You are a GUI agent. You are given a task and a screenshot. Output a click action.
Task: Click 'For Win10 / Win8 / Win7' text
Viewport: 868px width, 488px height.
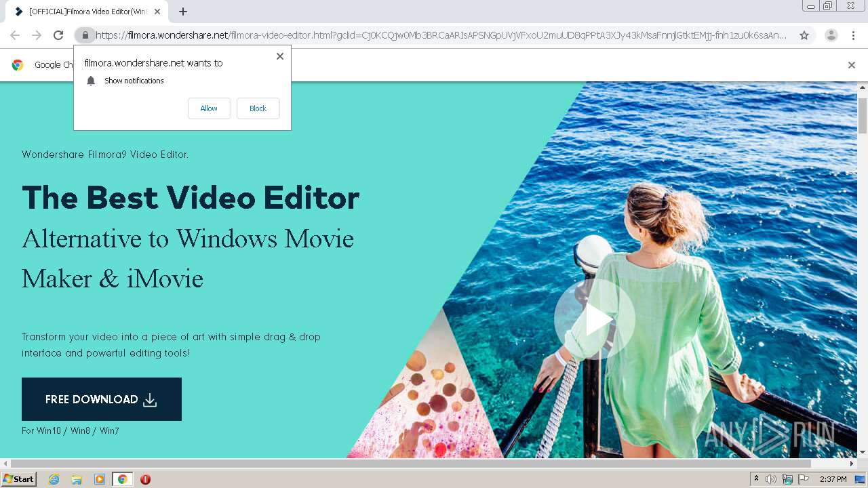coord(71,430)
